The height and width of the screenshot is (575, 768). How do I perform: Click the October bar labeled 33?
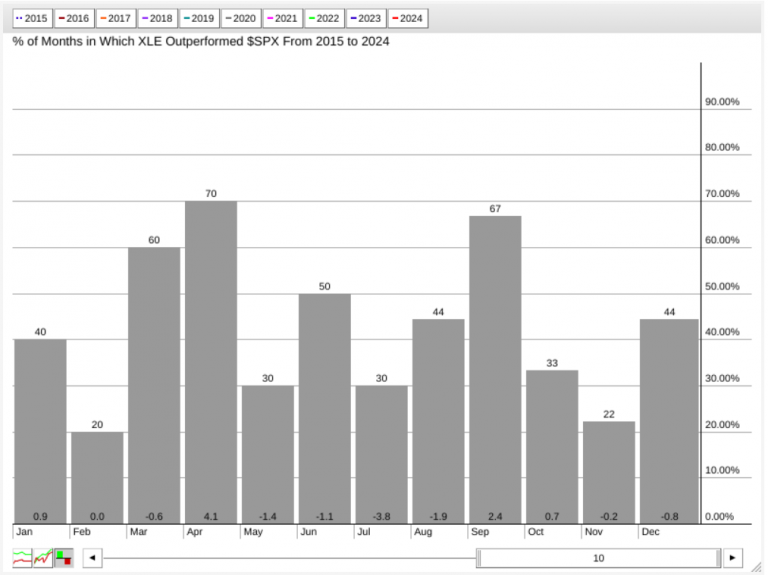(x=552, y=447)
